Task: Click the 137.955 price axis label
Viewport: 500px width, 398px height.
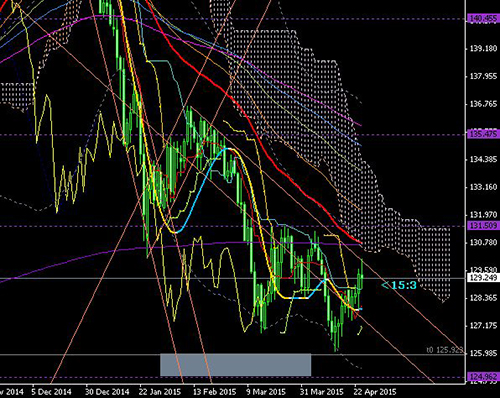Action: tap(483, 76)
